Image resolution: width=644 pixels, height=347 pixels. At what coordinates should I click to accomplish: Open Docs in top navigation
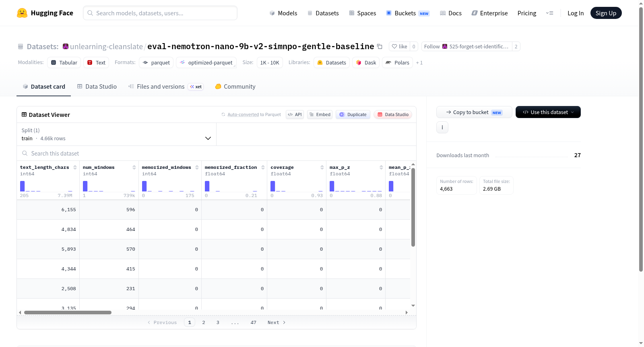pyautogui.click(x=450, y=13)
